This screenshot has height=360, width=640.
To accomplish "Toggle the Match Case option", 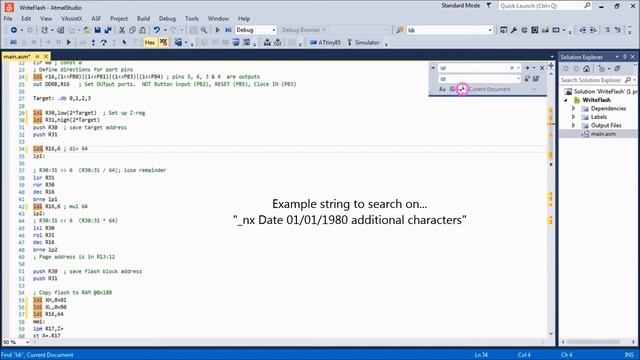I will (442, 89).
